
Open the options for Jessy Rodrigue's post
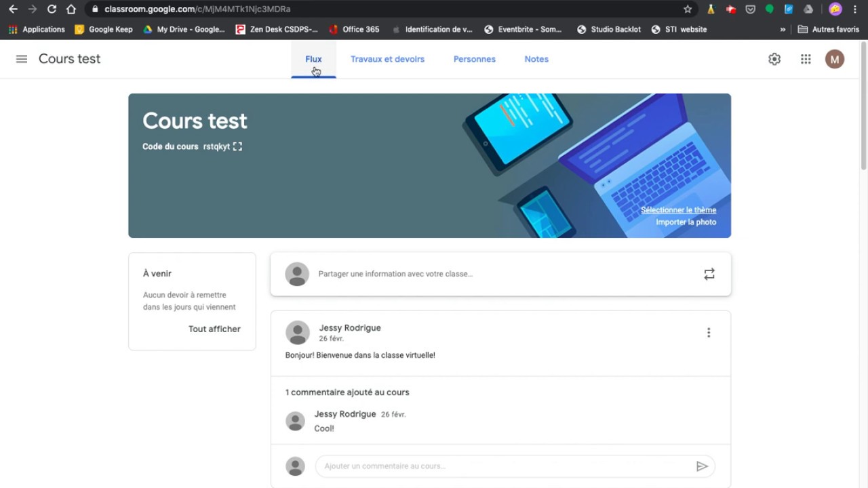tap(709, 333)
